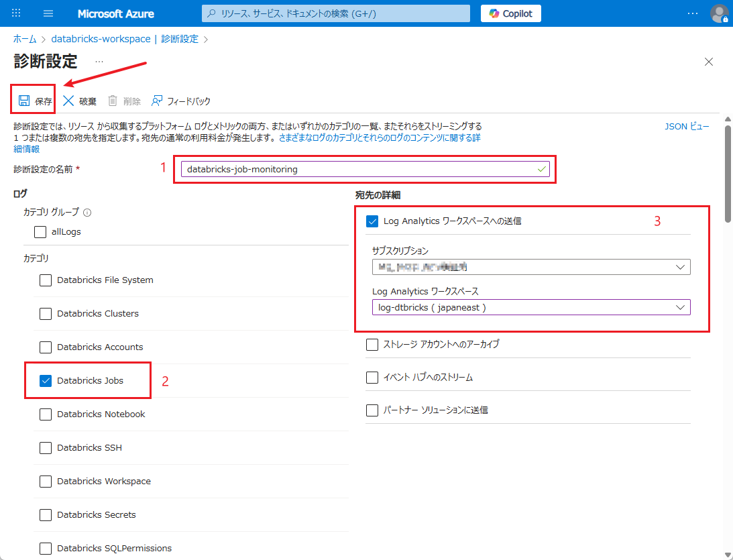Close the diagnostic settings pane

coord(708,62)
